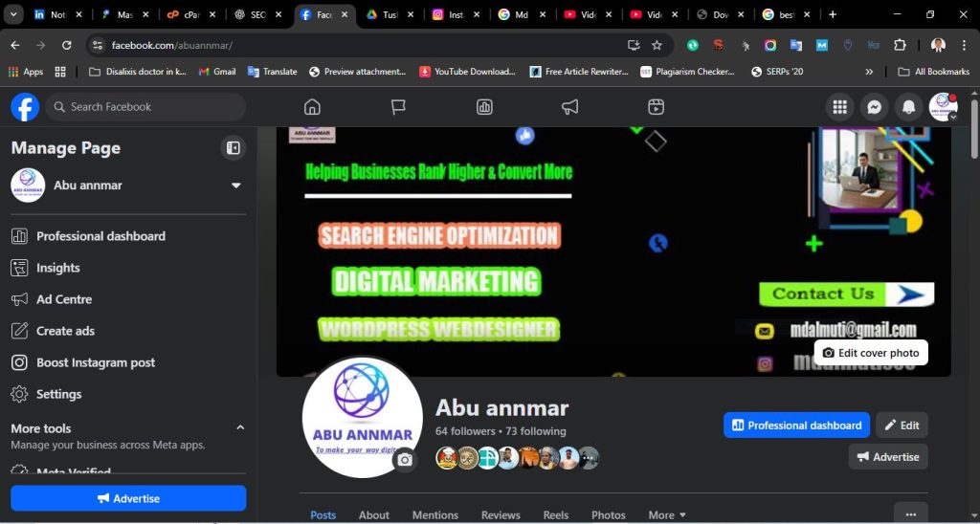This screenshot has width=980, height=524.
Task: Open Ad Centre in sidebar
Action: (x=128, y=299)
